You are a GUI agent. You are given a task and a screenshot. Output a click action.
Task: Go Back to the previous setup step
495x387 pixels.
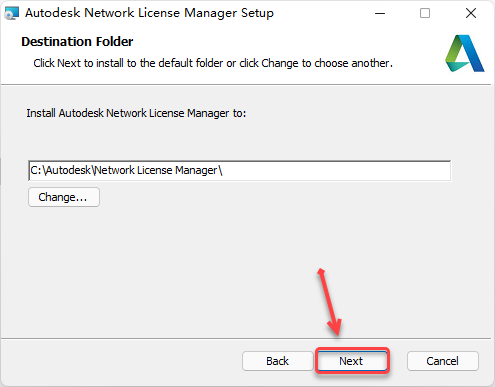click(x=277, y=361)
